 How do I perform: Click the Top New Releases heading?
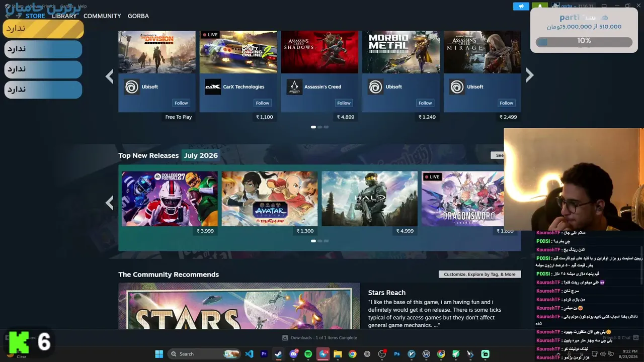tap(148, 156)
